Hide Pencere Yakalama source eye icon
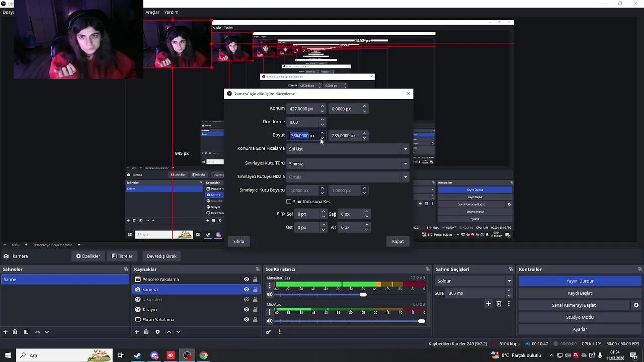This screenshot has width=644, height=362. (x=247, y=280)
